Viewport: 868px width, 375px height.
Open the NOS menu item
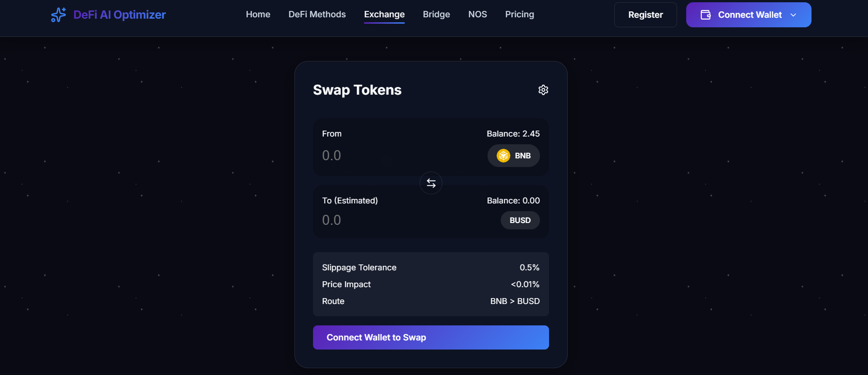[478, 15]
